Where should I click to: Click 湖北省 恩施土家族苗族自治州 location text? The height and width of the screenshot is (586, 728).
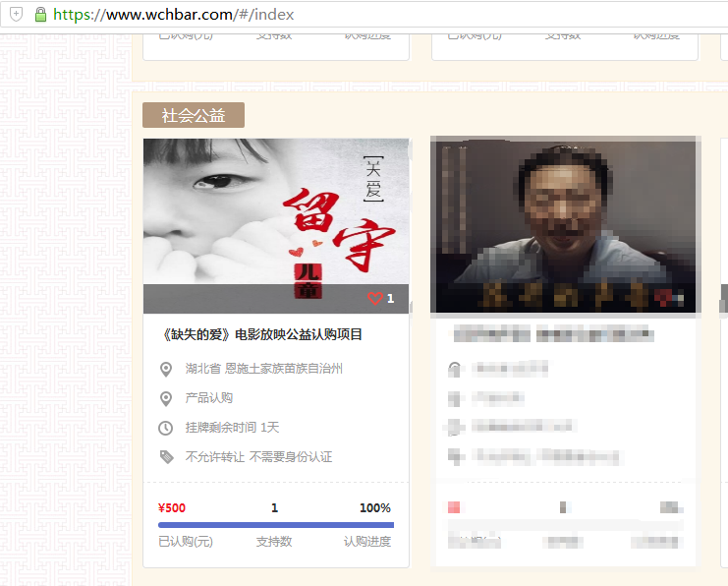263,370
